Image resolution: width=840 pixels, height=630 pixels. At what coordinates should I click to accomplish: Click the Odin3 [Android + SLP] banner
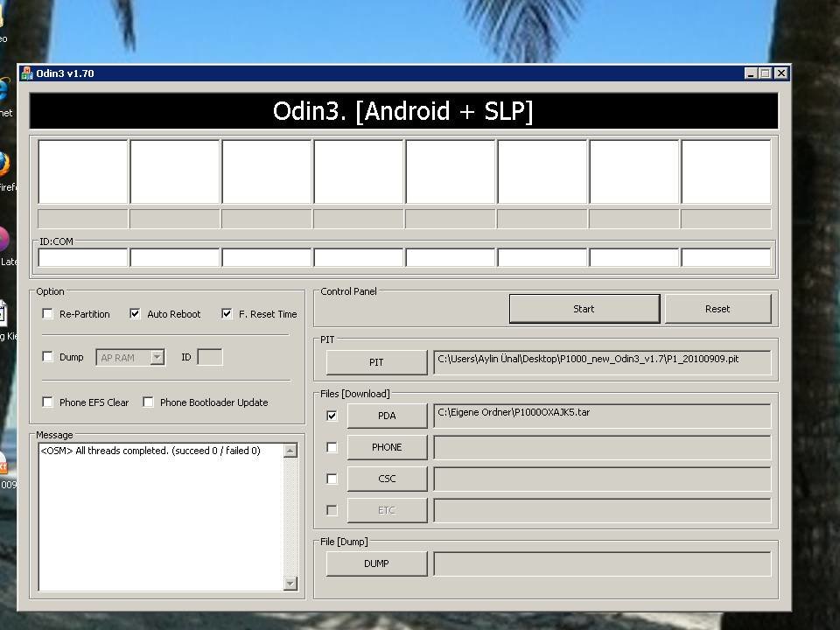click(403, 111)
